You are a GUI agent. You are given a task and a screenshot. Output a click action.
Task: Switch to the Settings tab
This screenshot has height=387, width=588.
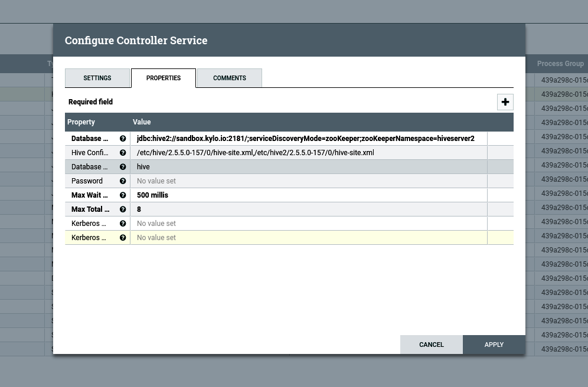click(x=97, y=78)
